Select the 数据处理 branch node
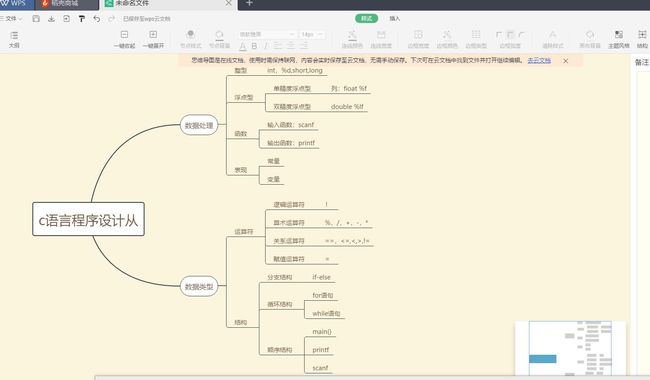 click(199, 125)
